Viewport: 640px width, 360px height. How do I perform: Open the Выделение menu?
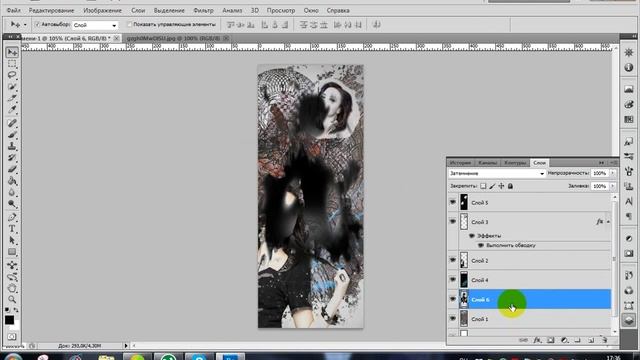pos(169,10)
